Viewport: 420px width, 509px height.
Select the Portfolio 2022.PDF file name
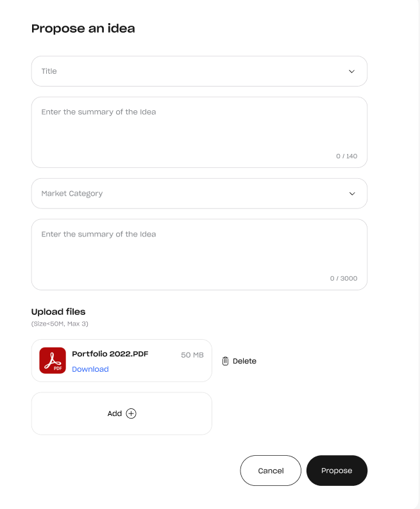(110, 354)
